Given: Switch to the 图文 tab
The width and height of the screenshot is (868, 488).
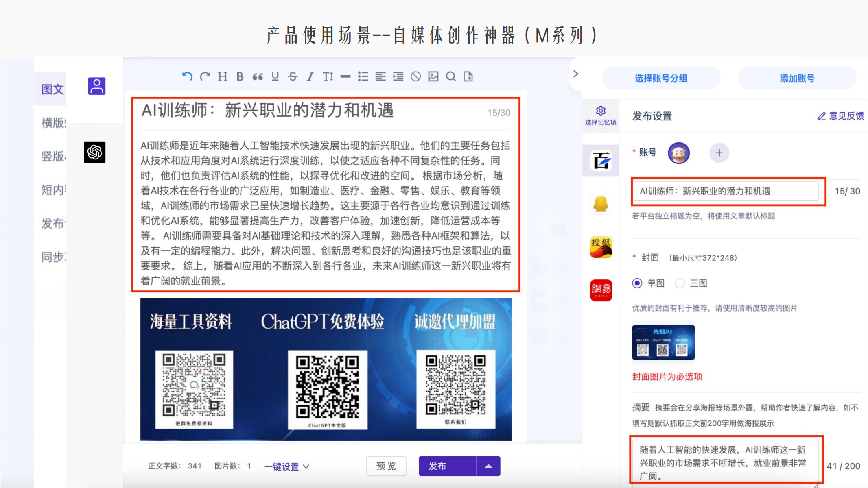Looking at the screenshot, I should coord(52,89).
